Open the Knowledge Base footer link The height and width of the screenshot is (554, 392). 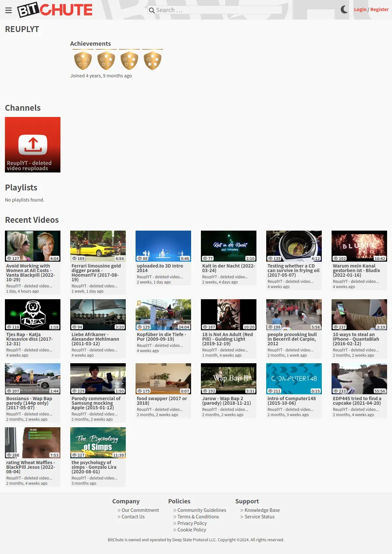tap(262, 510)
